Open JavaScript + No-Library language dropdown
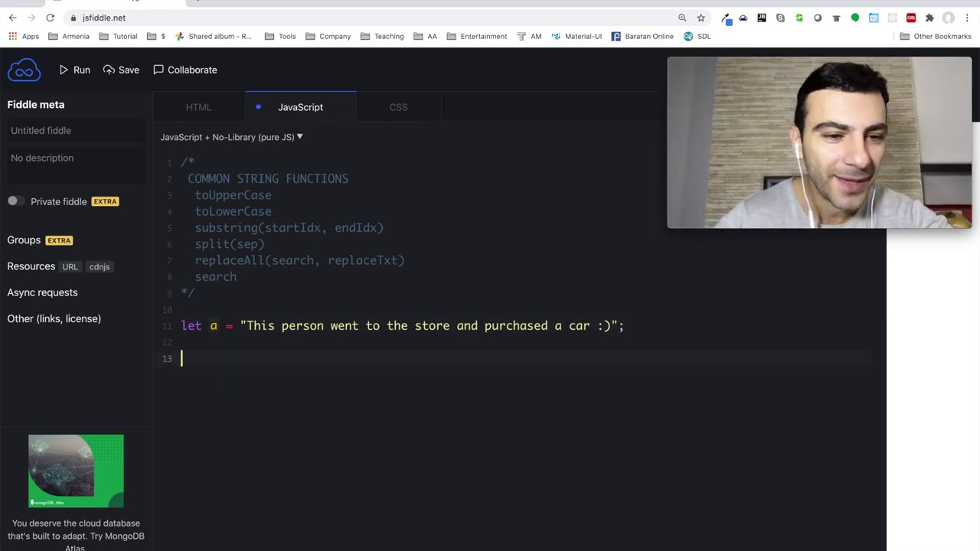Viewport: 980px width, 551px height. (231, 137)
